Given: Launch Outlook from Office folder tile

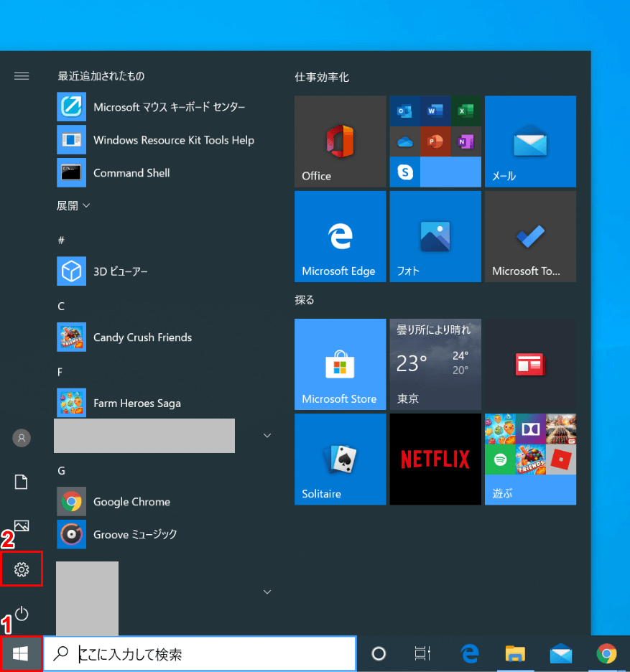Looking at the screenshot, I should tap(405, 111).
